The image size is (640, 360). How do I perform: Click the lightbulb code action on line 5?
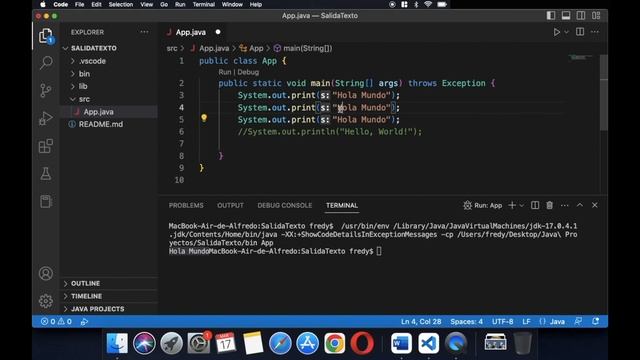click(x=204, y=118)
